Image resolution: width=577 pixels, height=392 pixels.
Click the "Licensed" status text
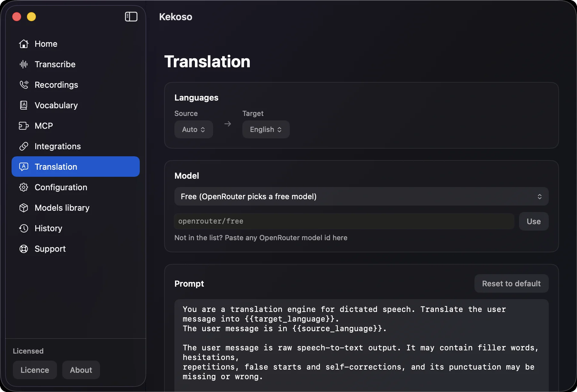coord(28,351)
